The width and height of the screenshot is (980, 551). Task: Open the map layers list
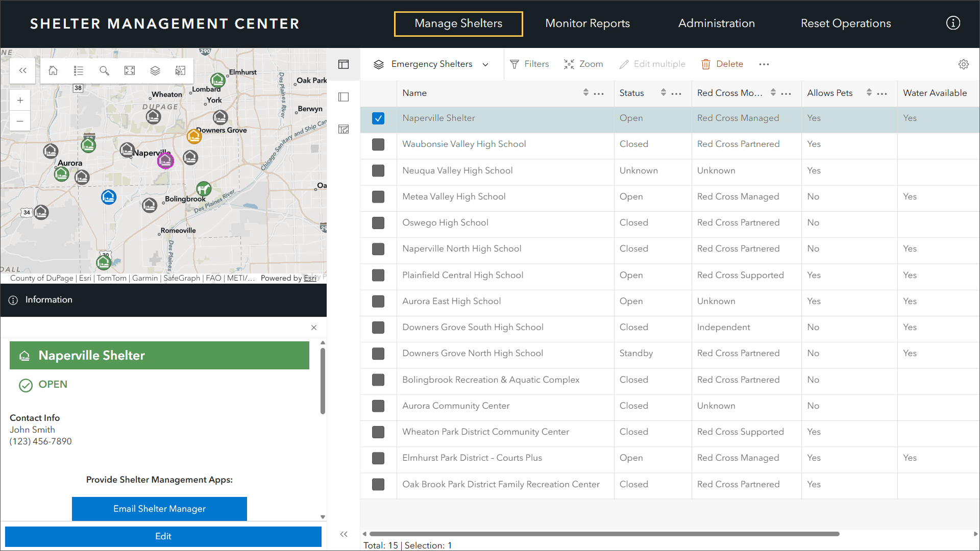(155, 70)
